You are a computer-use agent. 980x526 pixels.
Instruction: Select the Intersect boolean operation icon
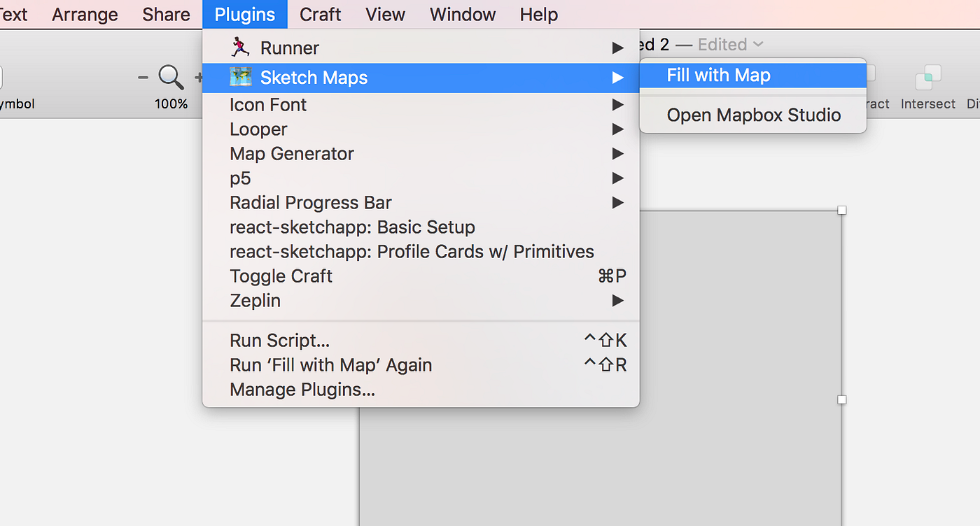pos(927,78)
